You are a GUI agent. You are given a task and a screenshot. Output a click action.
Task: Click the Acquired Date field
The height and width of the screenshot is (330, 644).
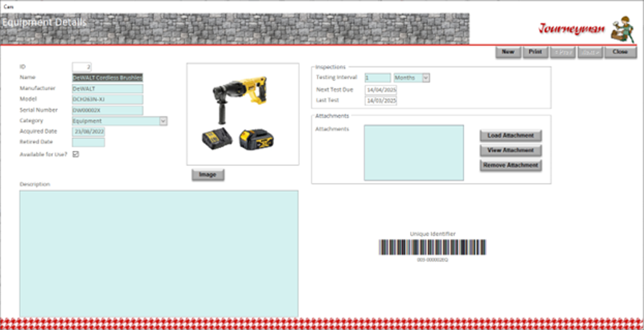88,132
